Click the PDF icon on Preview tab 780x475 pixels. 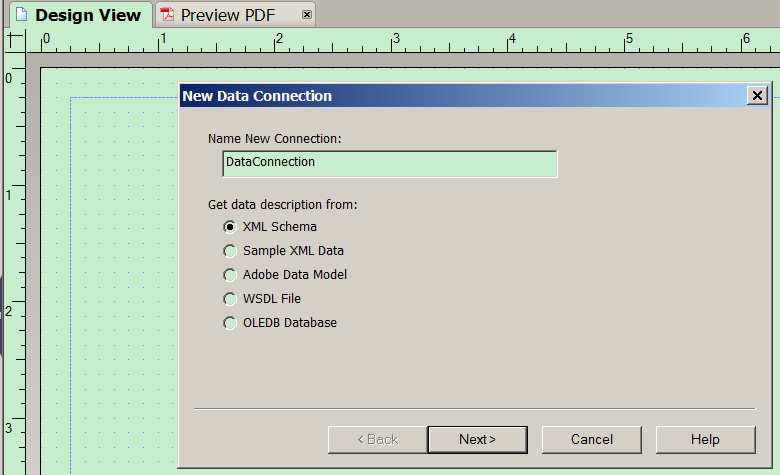(167, 15)
